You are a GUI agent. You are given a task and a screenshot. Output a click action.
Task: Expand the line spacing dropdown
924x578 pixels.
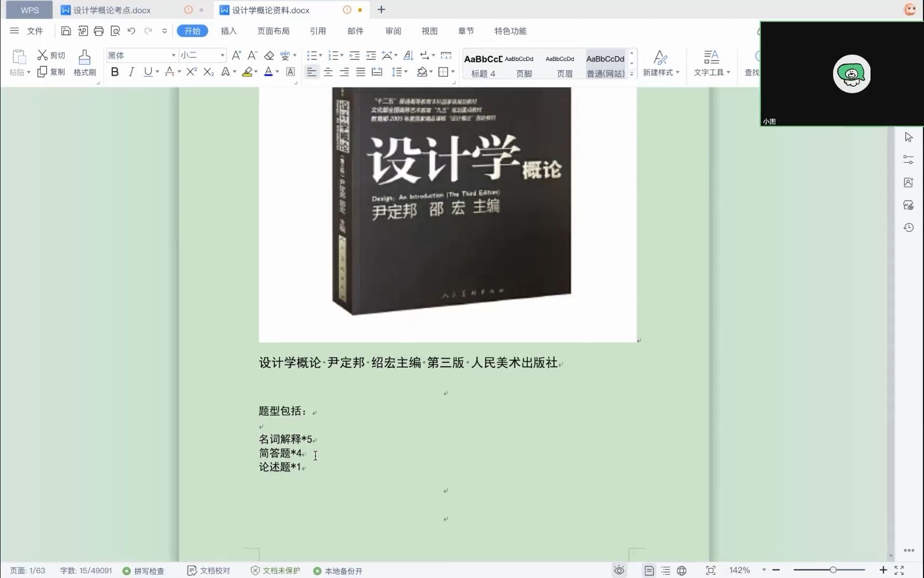click(405, 72)
